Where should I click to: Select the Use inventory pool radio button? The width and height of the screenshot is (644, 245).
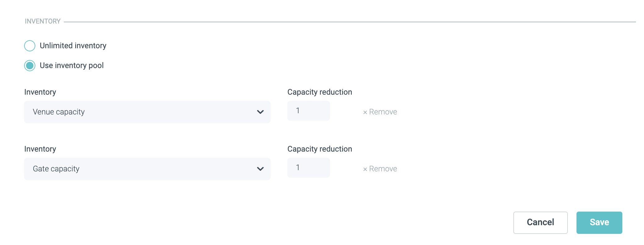30,66
